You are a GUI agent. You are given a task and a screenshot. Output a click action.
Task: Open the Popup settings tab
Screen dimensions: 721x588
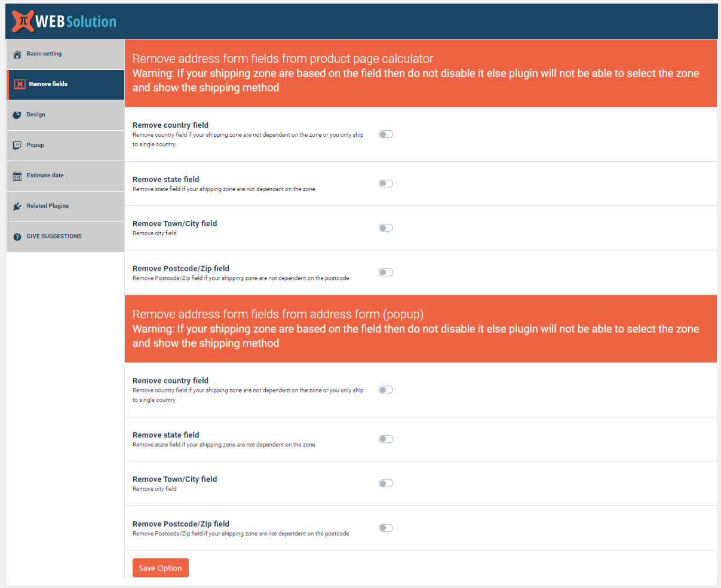coord(66,145)
